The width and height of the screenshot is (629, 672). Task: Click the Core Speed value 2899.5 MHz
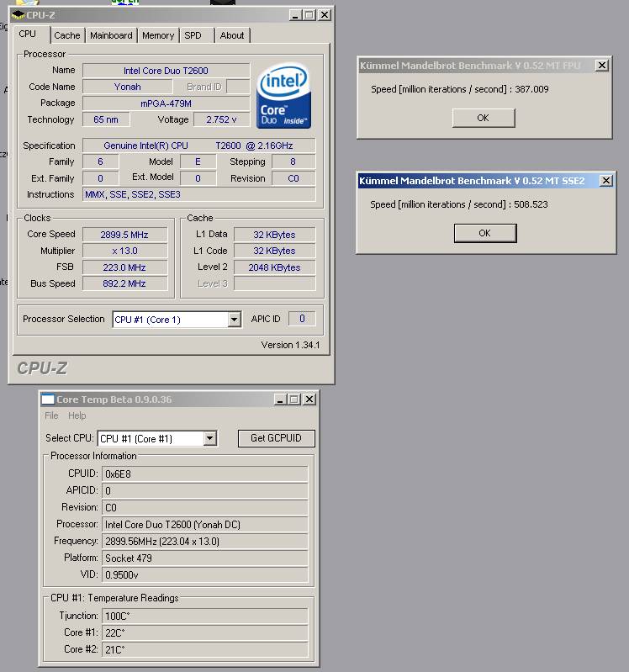coord(124,235)
